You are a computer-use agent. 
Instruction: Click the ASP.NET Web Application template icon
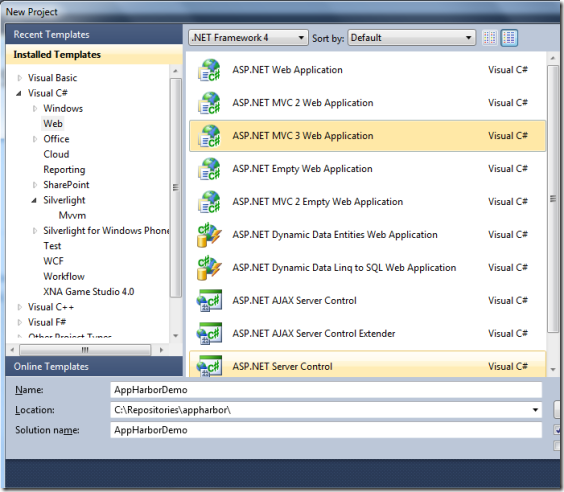(x=209, y=70)
